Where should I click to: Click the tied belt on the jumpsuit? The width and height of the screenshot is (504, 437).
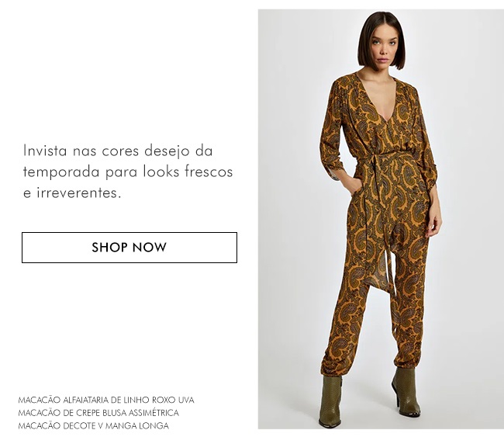pyautogui.click(x=379, y=159)
